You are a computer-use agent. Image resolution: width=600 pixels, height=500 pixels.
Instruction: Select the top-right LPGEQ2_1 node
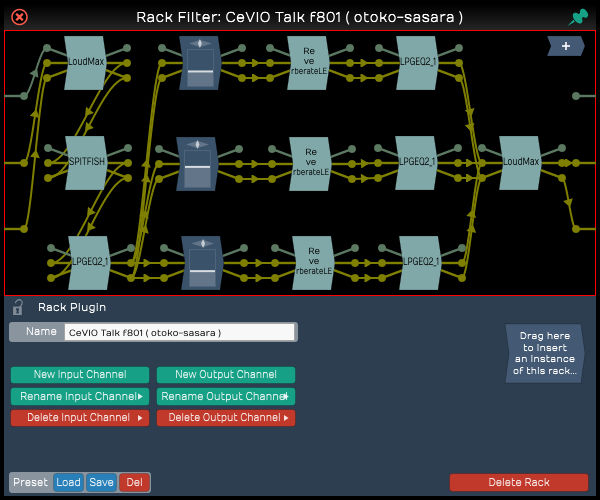(x=417, y=63)
